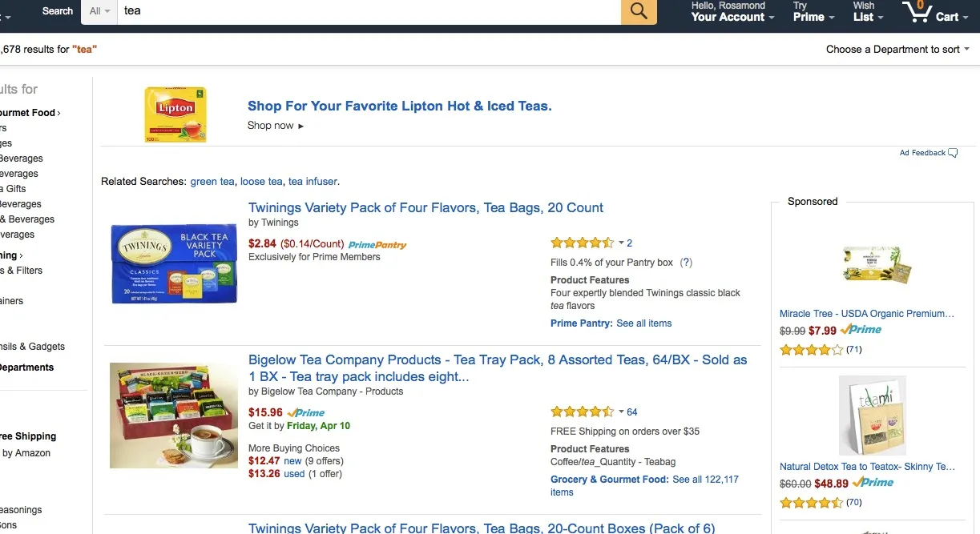980x534 pixels.
Task: Open the search department 'All' dropdown
Action: coord(100,11)
